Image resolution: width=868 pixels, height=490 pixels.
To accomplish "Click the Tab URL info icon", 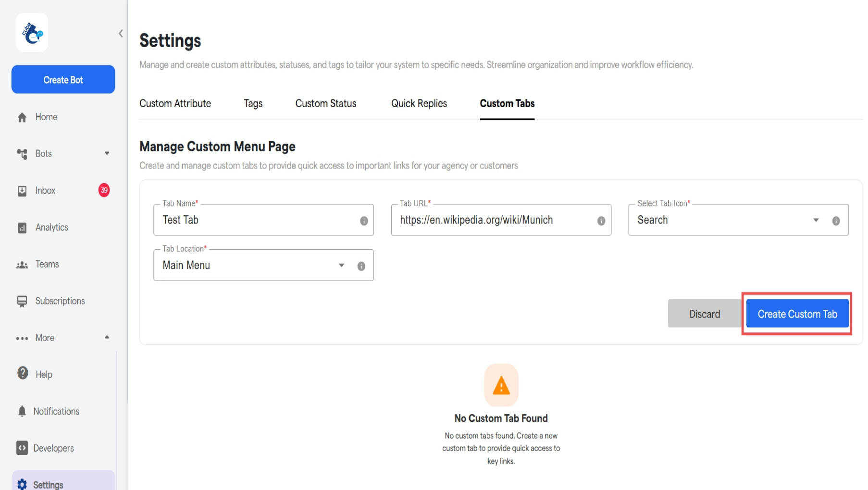I will (x=601, y=220).
